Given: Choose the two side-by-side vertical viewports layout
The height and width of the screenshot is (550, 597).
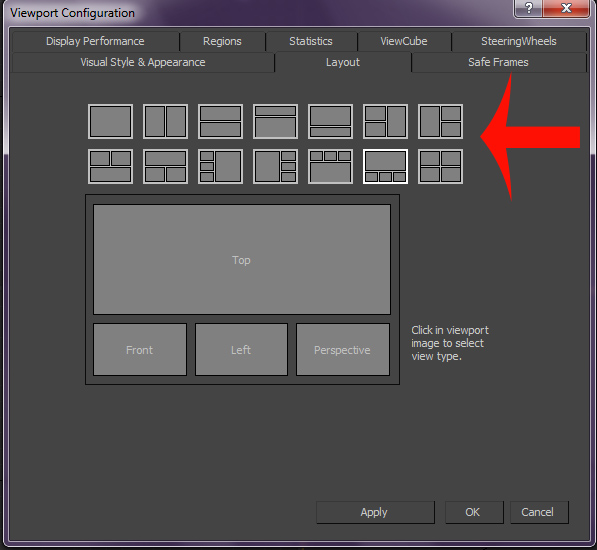Looking at the screenshot, I should [x=165, y=121].
